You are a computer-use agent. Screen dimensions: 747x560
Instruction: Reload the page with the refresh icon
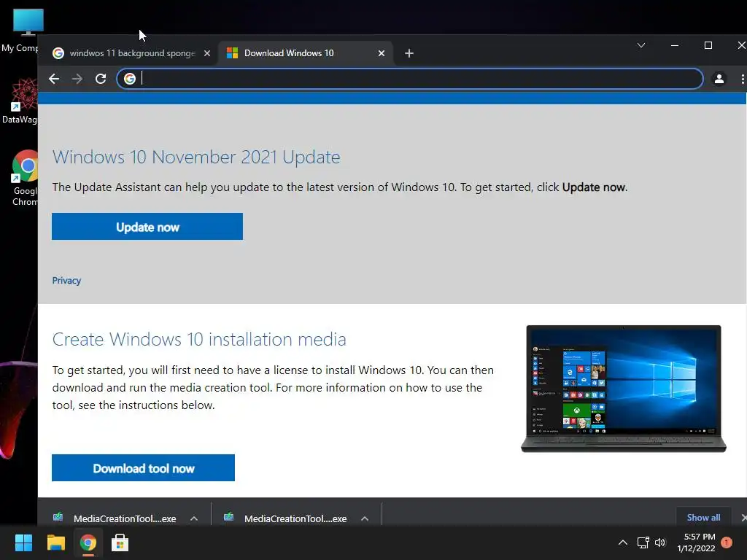pyautogui.click(x=101, y=79)
